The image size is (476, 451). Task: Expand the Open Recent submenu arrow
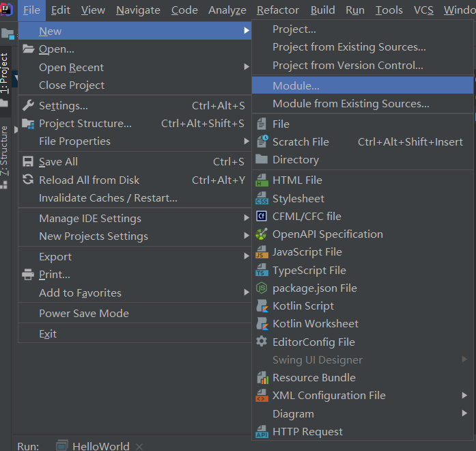tap(247, 67)
